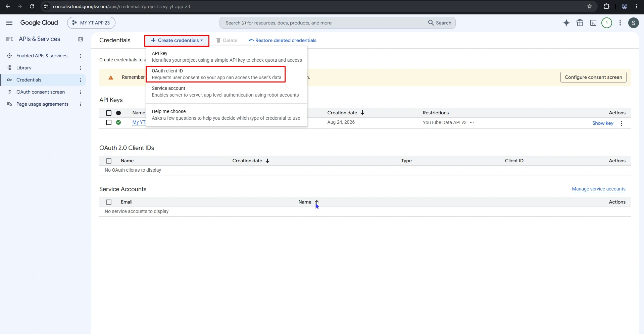
Task: Choose API key from the credentials menu
Action: [227, 57]
